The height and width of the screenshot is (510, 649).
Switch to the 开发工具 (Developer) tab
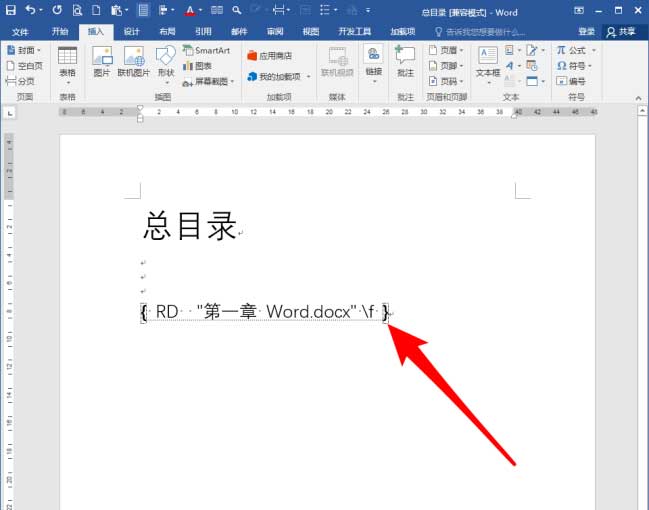pos(355,31)
